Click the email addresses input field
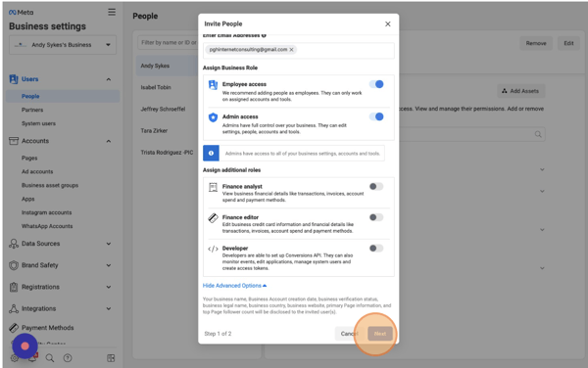 [299, 50]
